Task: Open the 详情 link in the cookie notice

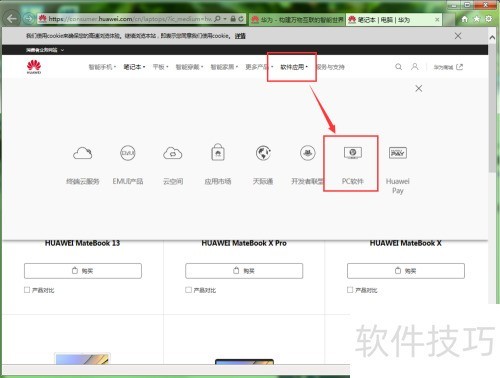Action: pos(240,36)
